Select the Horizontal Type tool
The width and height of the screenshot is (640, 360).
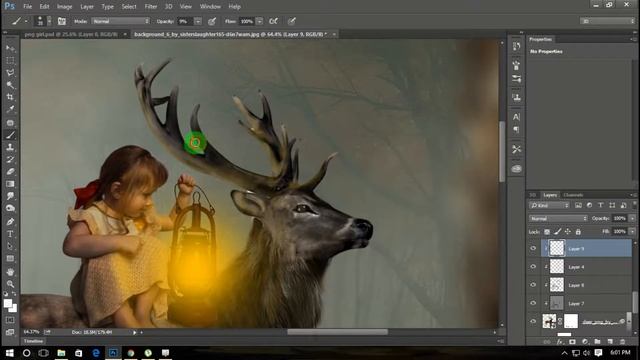point(10,234)
